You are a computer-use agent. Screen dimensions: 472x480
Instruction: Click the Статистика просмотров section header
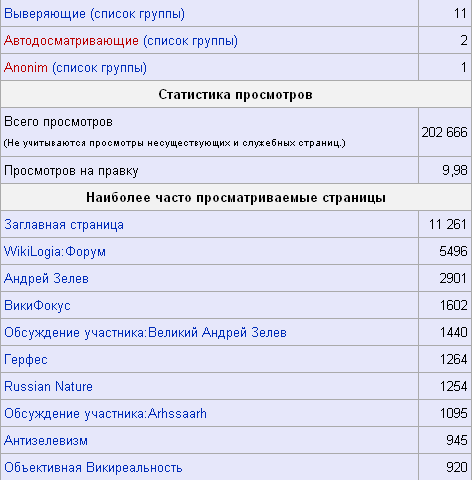click(236, 95)
